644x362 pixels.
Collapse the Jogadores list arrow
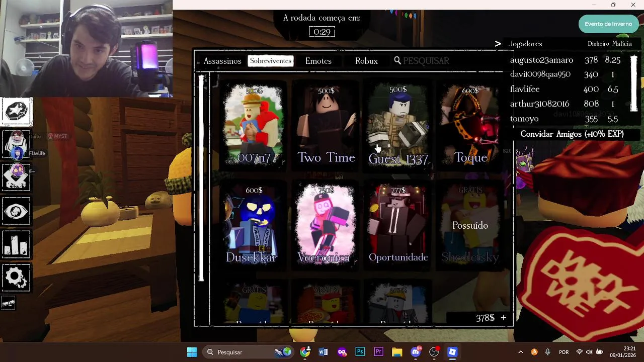[x=498, y=44]
